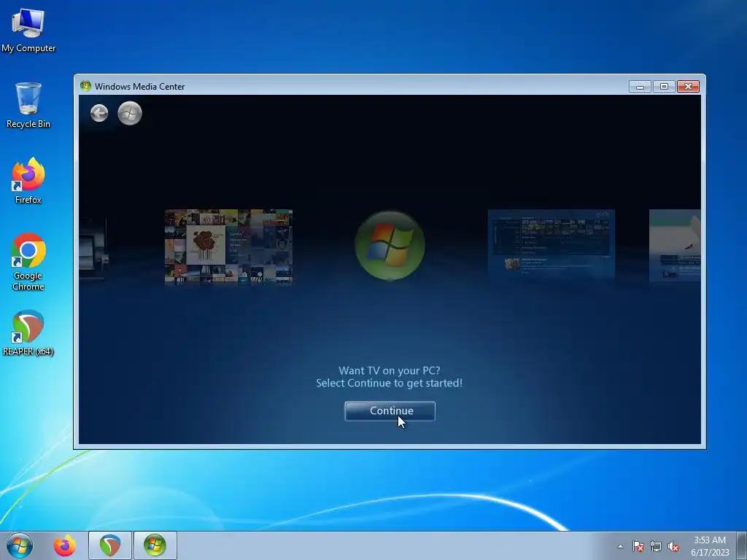Screen dimensions: 747x560
Task: Open the Action Center flag tray icon
Action: (x=638, y=546)
